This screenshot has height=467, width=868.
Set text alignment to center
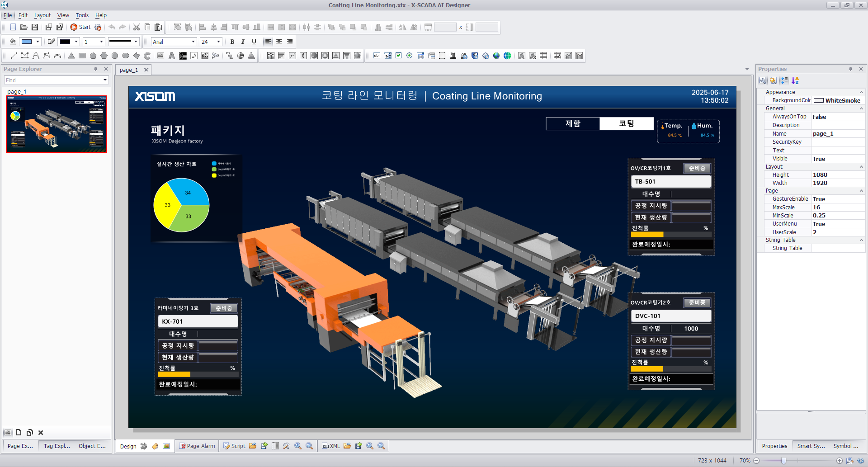click(x=279, y=42)
